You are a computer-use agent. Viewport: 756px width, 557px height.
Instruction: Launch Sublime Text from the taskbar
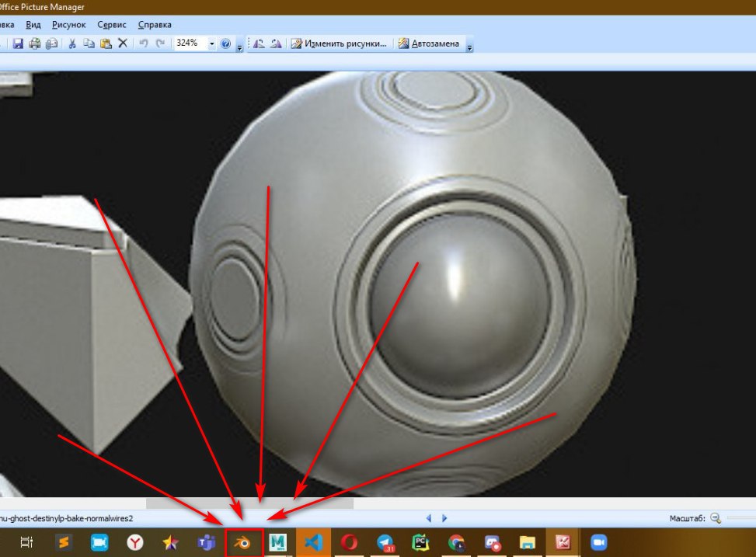click(x=64, y=542)
